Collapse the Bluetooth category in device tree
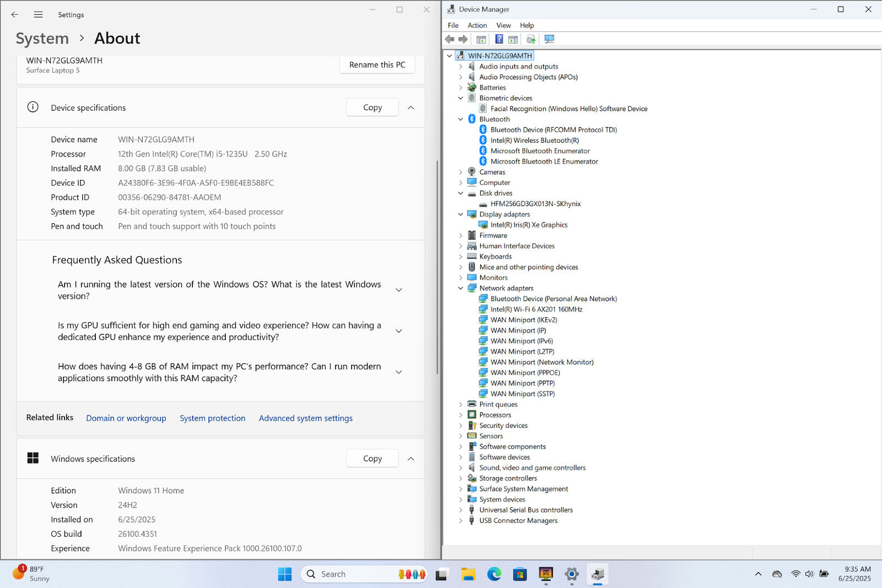Viewport: 882px width, 588px height. [461, 119]
